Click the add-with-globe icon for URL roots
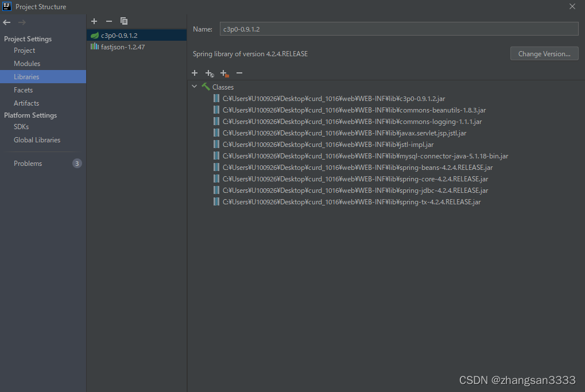 pos(210,73)
